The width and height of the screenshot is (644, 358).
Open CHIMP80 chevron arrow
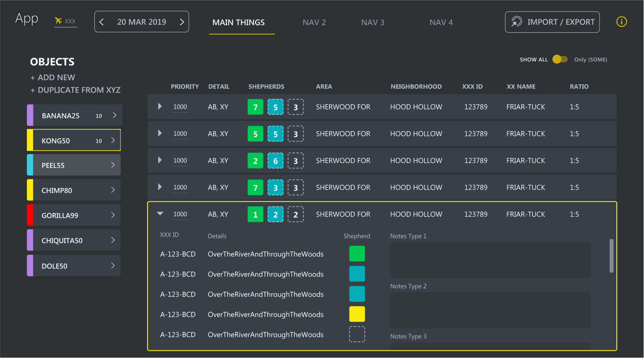pyautogui.click(x=113, y=190)
